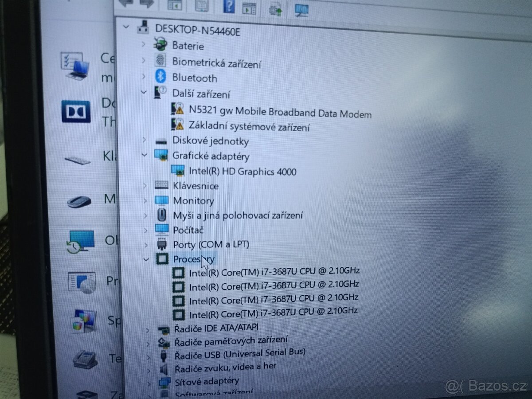The height and width of the screenshot is (399, 532).
Task: Select the Bluetooth logo icon
Action: (160, 77)
